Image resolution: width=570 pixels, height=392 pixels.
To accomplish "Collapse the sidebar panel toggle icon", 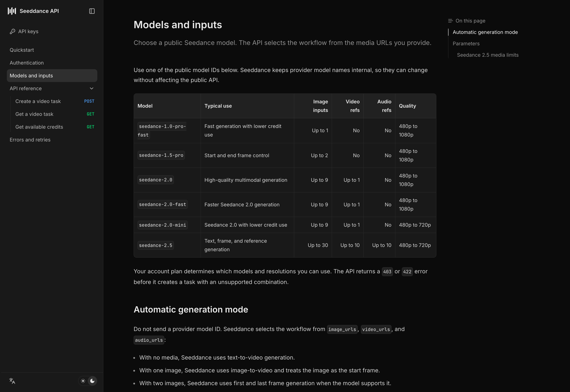I will (92, 11).
